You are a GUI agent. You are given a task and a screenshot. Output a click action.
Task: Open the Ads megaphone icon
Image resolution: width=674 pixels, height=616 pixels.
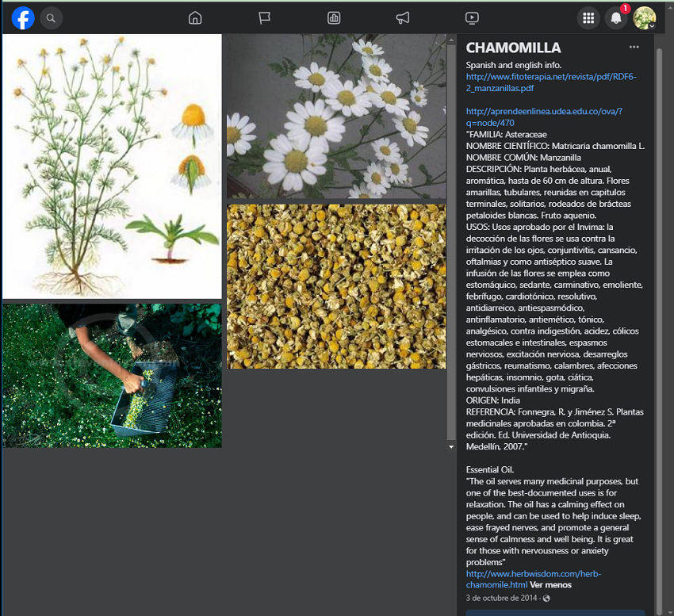pyautogui.click(x=403, y=17)
